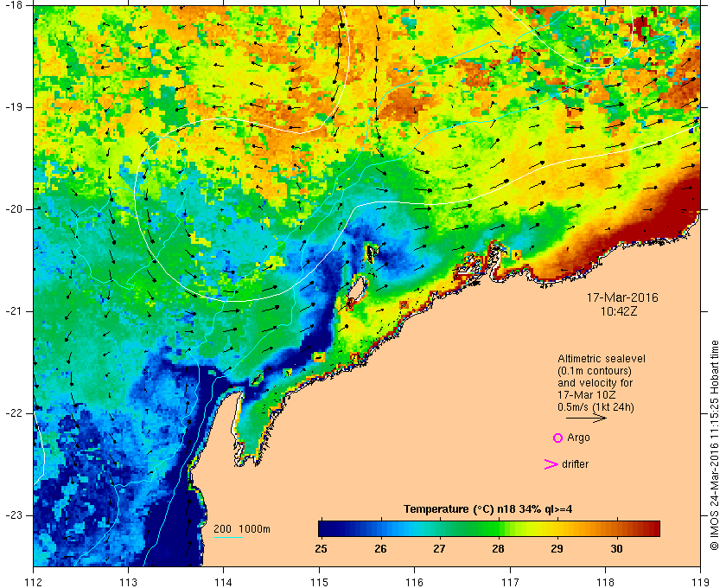Click the longitude axis label 112
Screen dimensions: 726x588
click(34, 582)
